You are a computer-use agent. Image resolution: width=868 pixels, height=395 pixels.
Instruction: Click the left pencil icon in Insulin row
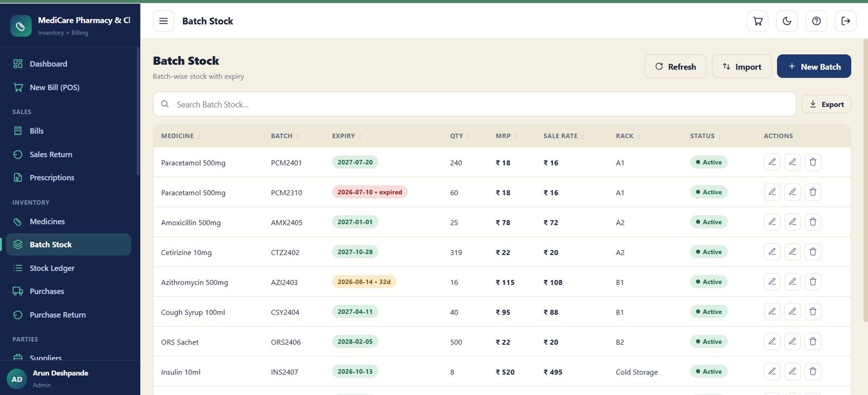[772, 371]
